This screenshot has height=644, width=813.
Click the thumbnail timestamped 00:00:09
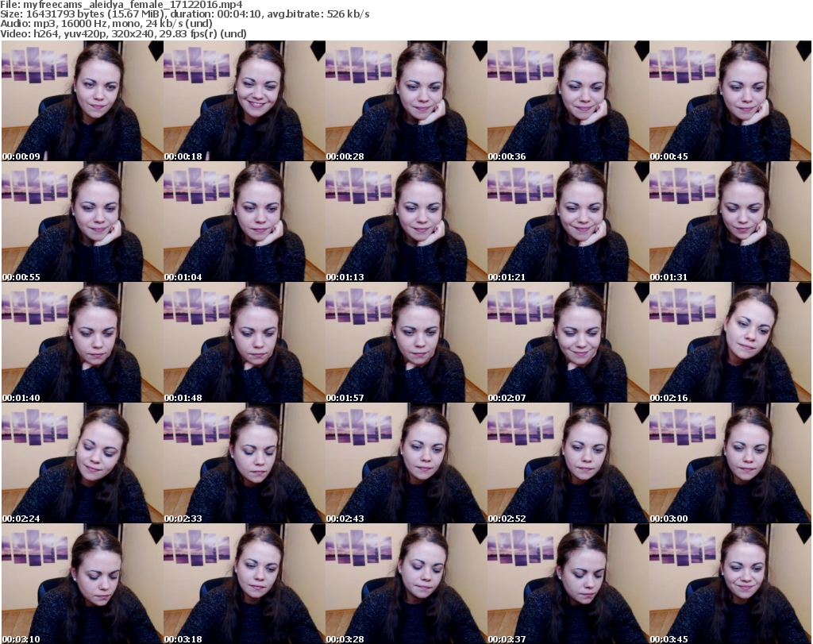tap(82, 101)
